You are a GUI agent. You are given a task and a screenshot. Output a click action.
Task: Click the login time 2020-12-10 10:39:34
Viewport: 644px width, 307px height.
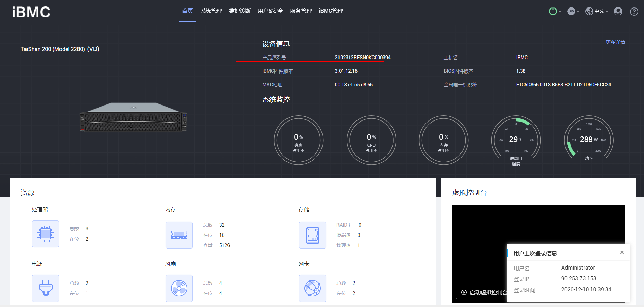pyautogui.click(x=586, y=289)
